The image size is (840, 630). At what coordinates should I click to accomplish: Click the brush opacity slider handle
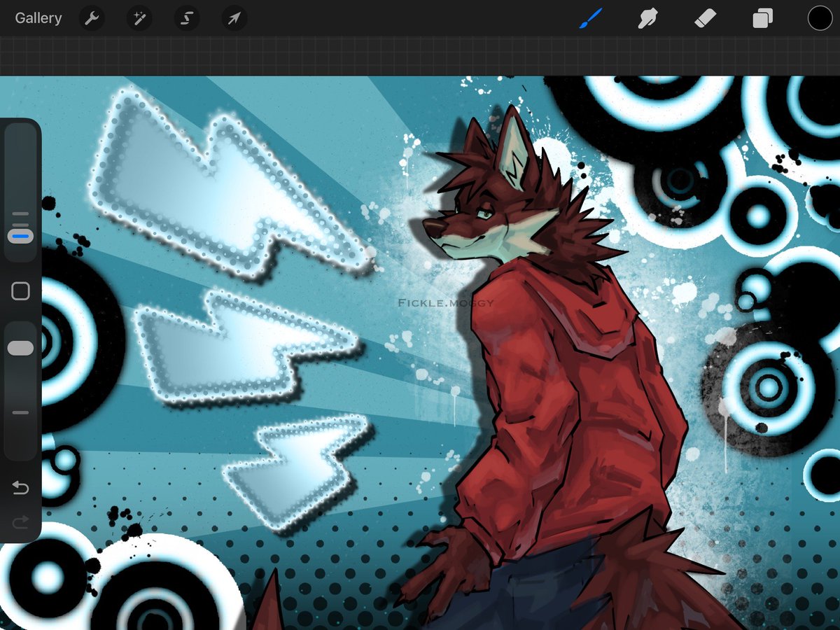(x=21, y=349)
